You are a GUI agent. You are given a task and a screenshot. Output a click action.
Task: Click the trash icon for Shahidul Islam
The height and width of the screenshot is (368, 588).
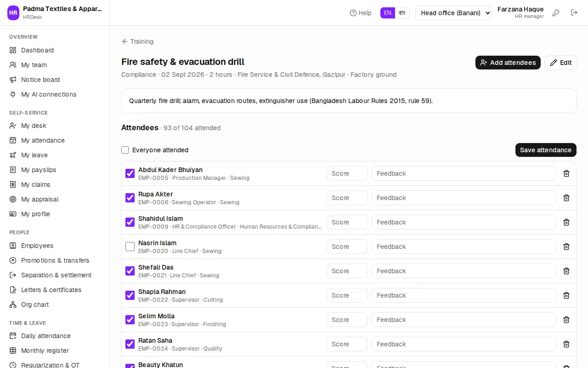click(x=566, y=222)
